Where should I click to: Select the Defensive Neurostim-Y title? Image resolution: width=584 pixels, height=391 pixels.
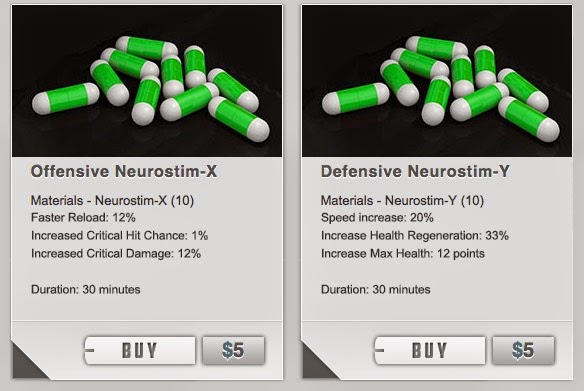pyautogui.click(x=415, y=171)
